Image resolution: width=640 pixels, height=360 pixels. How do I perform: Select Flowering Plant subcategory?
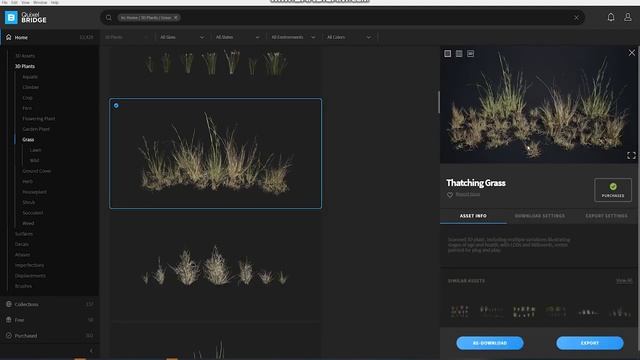click(39, 118)
